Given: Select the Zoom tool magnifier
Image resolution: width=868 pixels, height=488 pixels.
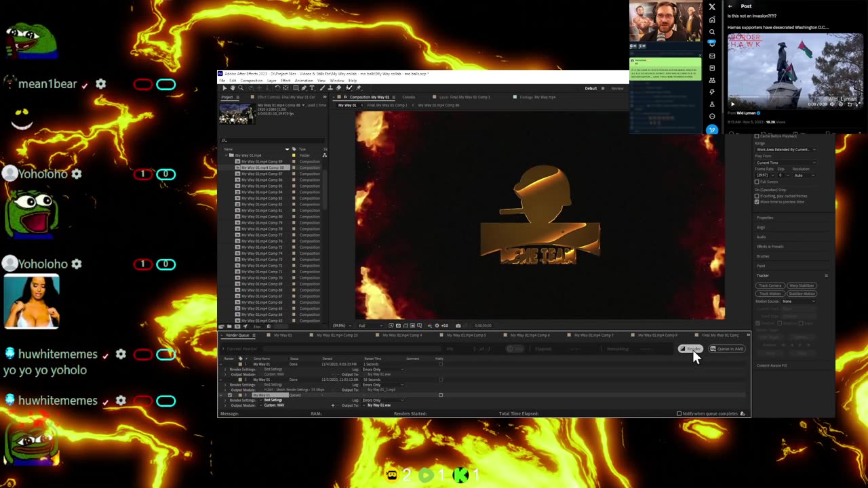Looking at the screenshot, I should tap(241, 88).
